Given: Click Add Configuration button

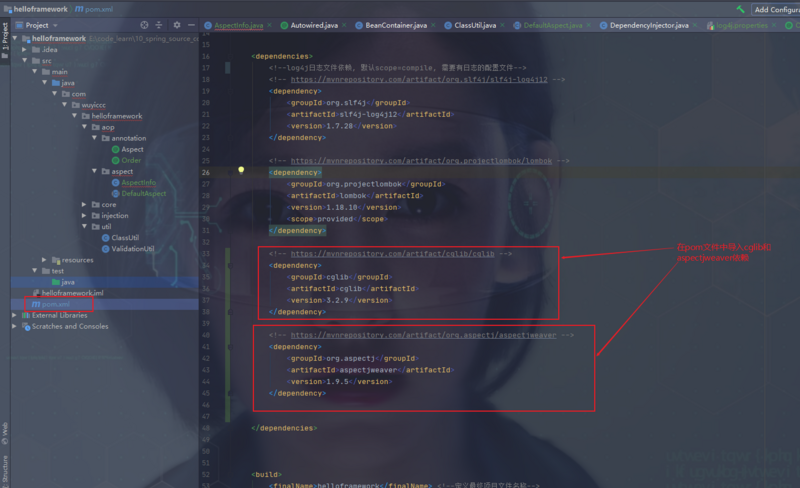Looking at the screenshot, I should 776,9.
